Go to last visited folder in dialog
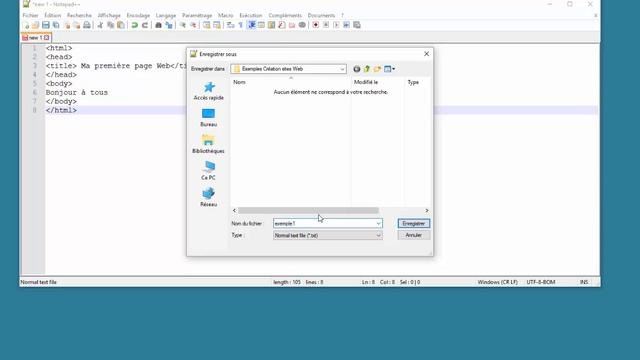 point(356,69)
